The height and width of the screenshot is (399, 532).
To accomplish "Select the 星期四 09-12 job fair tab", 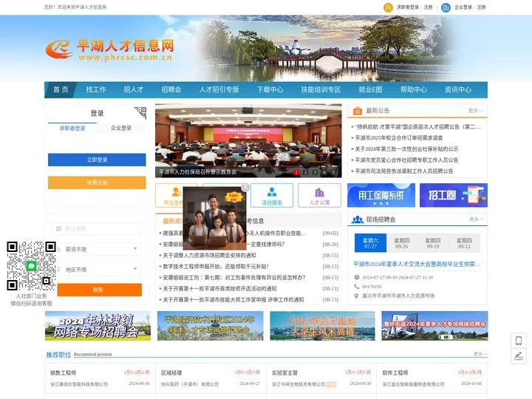I will pos(464,243).
